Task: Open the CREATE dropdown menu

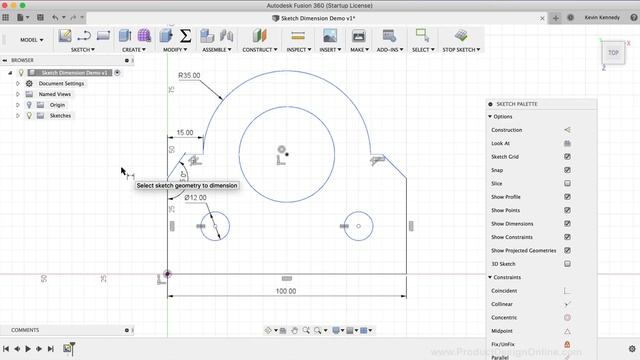Action: point(134,50)
